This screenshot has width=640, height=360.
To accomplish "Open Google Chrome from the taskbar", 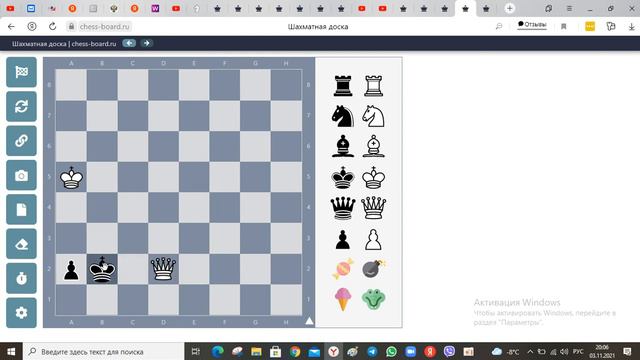I will point(295,351).
